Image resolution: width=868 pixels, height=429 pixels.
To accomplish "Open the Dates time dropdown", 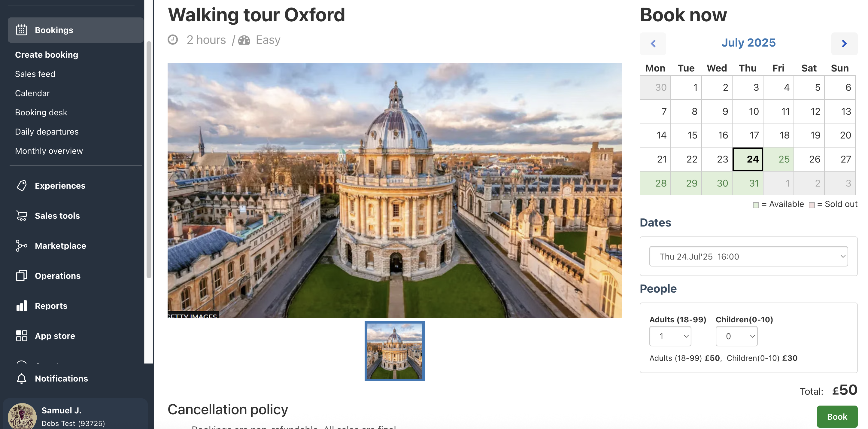I will coord(748,257).
